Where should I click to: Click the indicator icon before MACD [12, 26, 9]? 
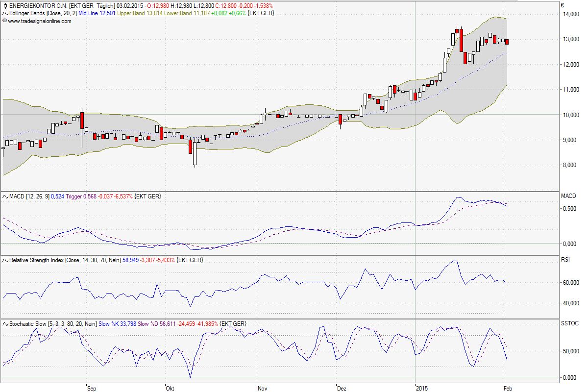(5, 196)
